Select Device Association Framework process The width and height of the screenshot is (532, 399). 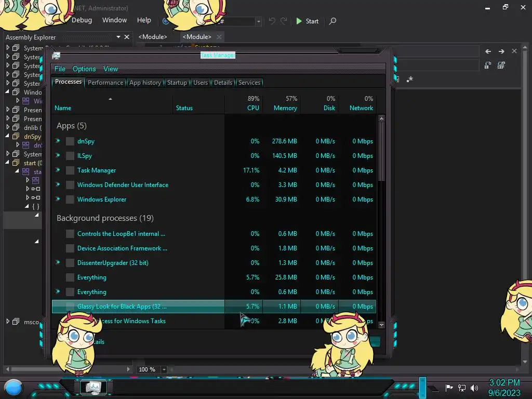[214, 248]
